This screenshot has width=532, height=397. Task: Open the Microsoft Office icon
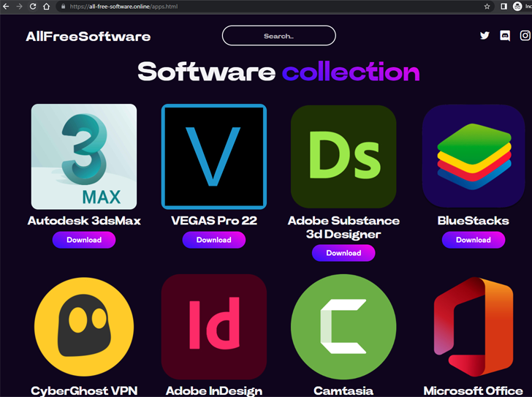click(474, 327)
